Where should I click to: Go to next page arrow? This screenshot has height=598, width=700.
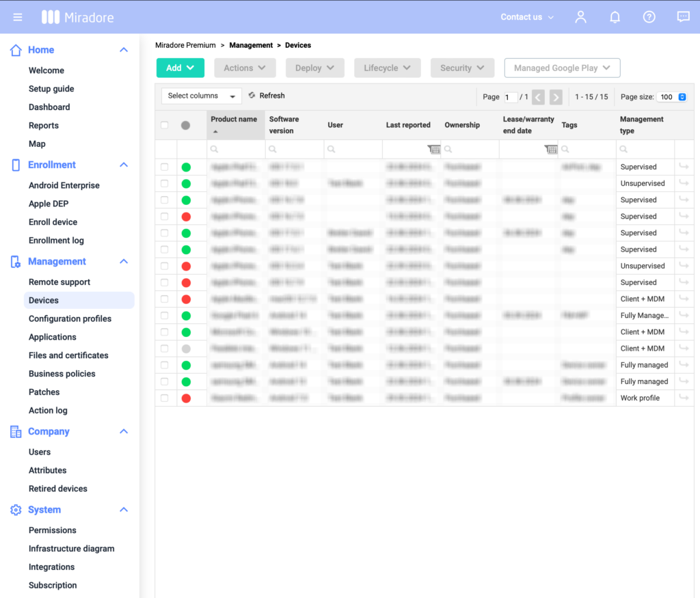pos(556,97)
